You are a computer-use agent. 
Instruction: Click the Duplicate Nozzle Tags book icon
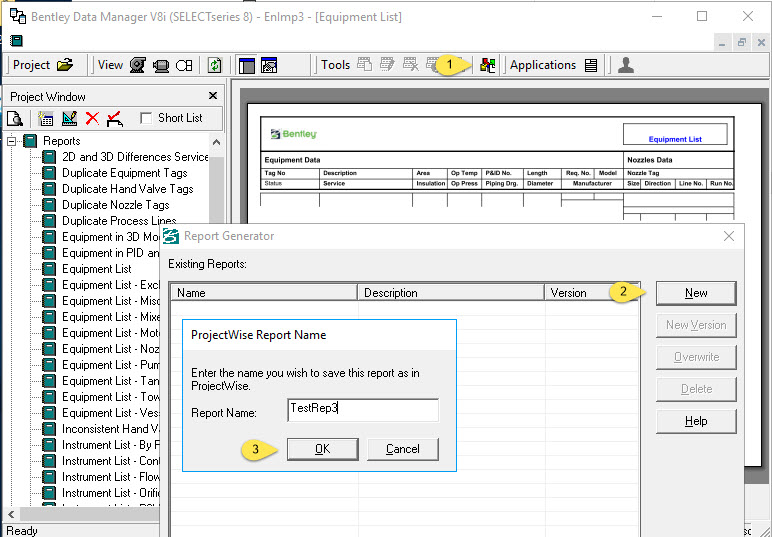(x=49, y=205)
